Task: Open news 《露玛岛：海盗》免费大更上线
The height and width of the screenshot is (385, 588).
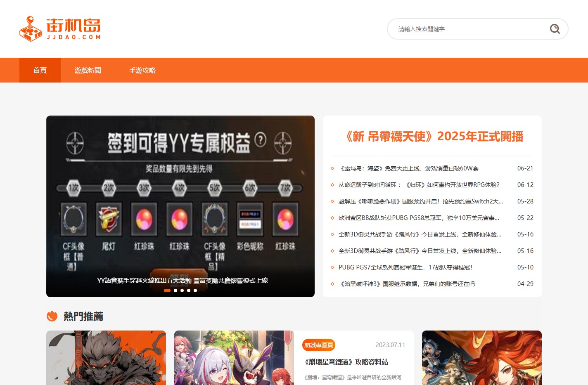Action: 408,168
